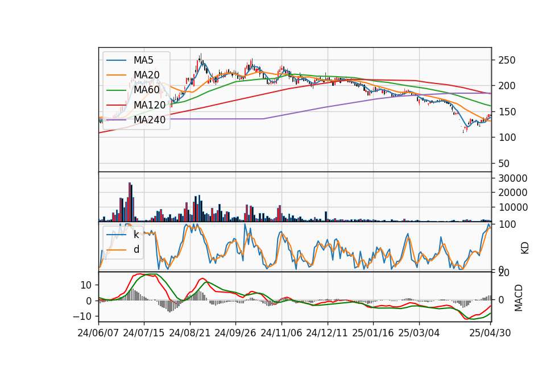Image resolution: width=546 pixels, height=392 pixels.
Task: Click the 24/08/21 date tick label
Action: pos(190,333)
